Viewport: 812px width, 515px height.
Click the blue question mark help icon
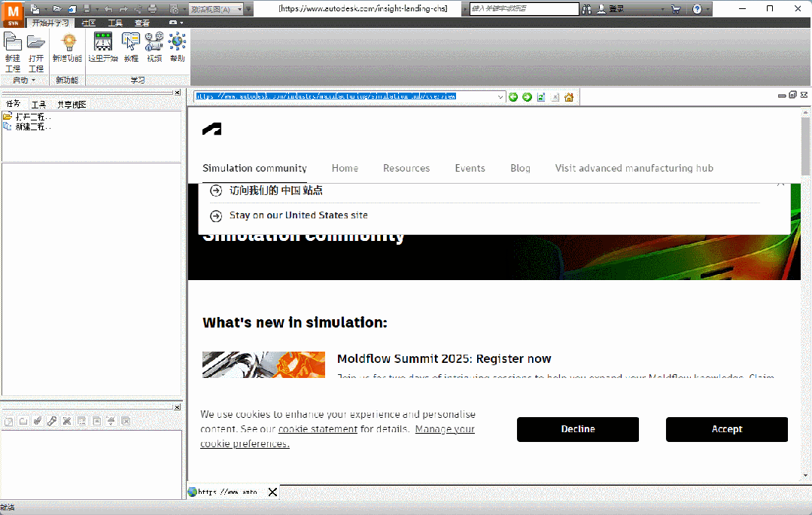(697, 9)
